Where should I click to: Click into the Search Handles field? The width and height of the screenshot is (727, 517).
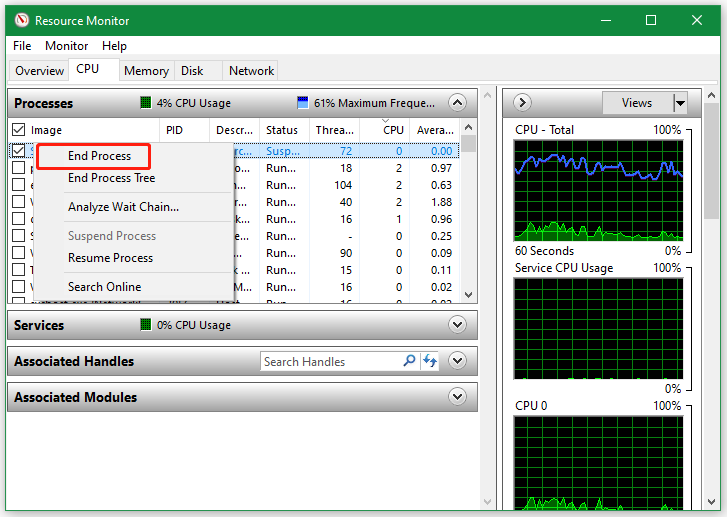332,361
